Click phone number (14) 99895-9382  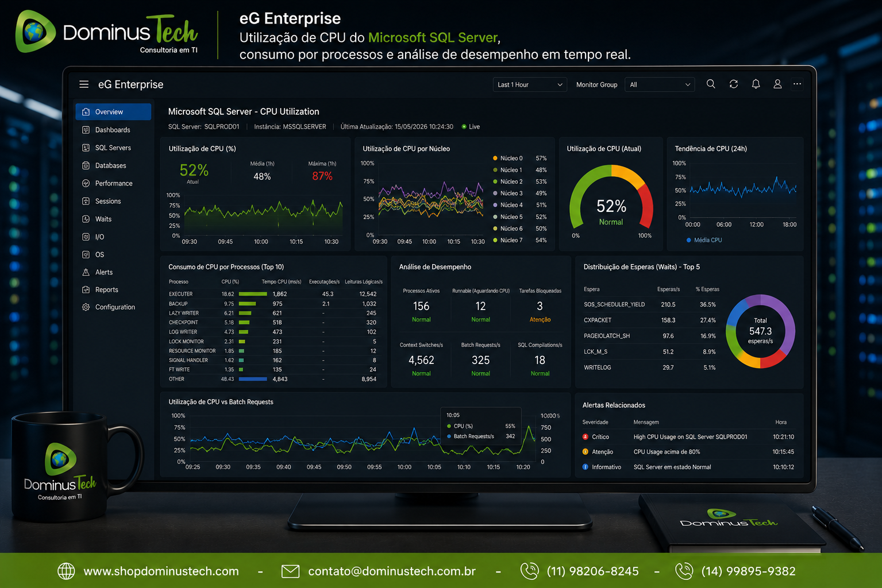[x=749, y=571]
